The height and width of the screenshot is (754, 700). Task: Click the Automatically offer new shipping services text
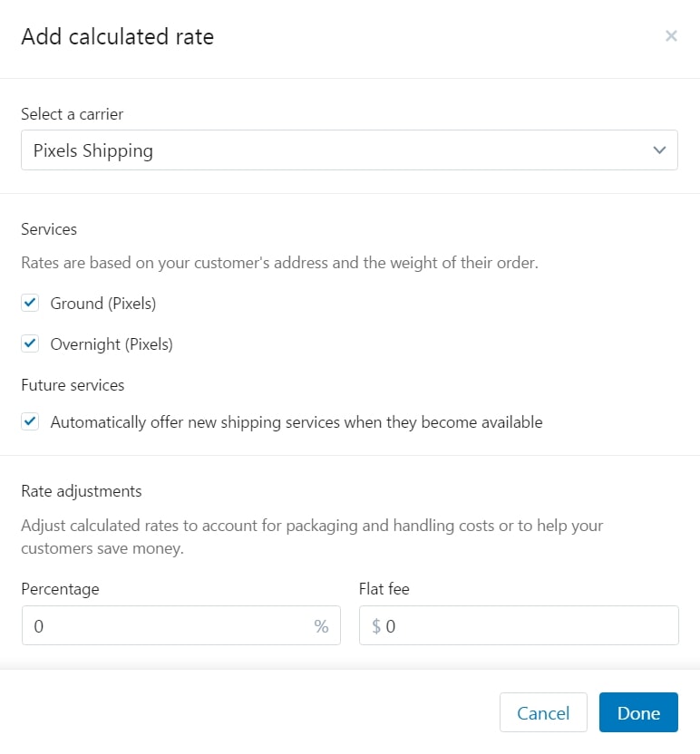pos(297,422)
